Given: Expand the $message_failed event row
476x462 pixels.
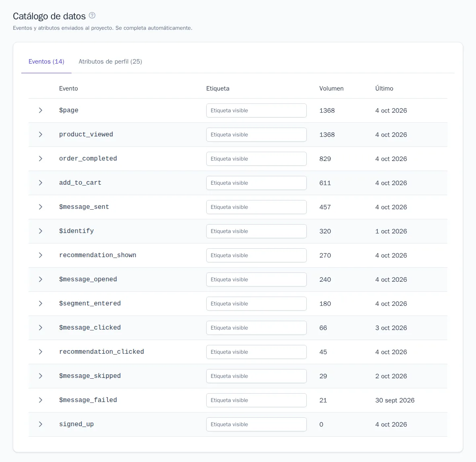Looking at the screenshot, I should (x=40, y=400).
